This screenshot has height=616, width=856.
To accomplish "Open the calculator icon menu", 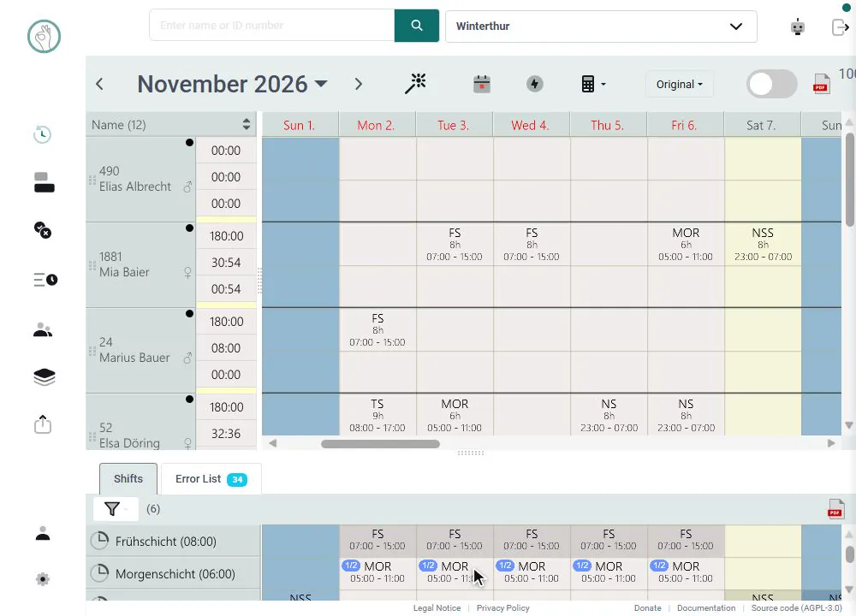I will pyautogui.click(x=593, y=84).
